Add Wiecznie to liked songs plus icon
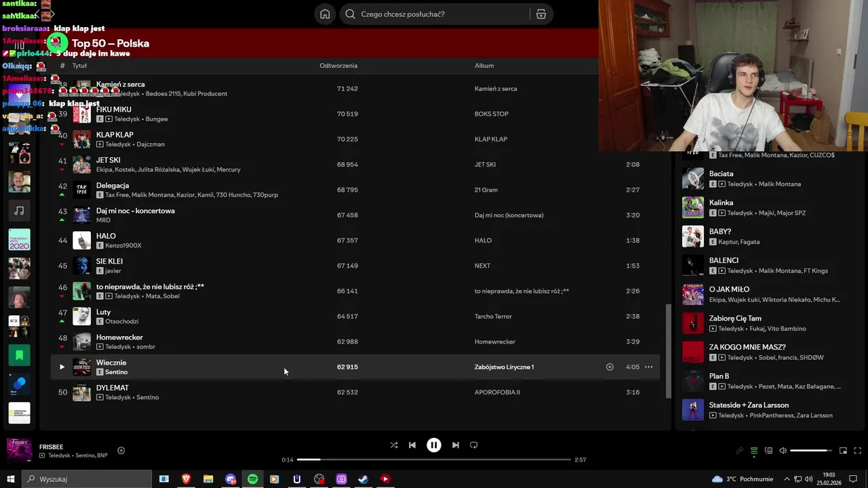Viewport: 868px width, 488px height. 610,367
